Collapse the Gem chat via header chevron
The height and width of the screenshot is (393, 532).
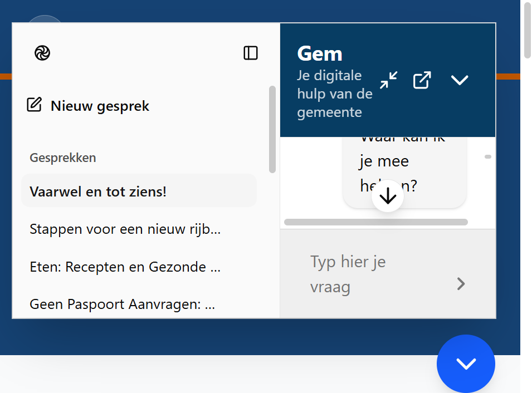460,80
